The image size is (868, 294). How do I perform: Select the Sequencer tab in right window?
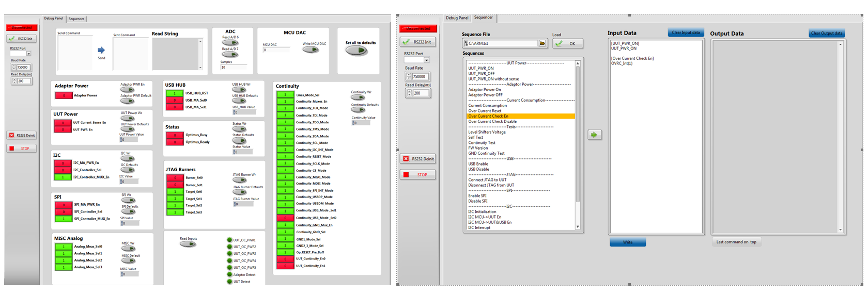pyautogui.click(x=484, y=18)
